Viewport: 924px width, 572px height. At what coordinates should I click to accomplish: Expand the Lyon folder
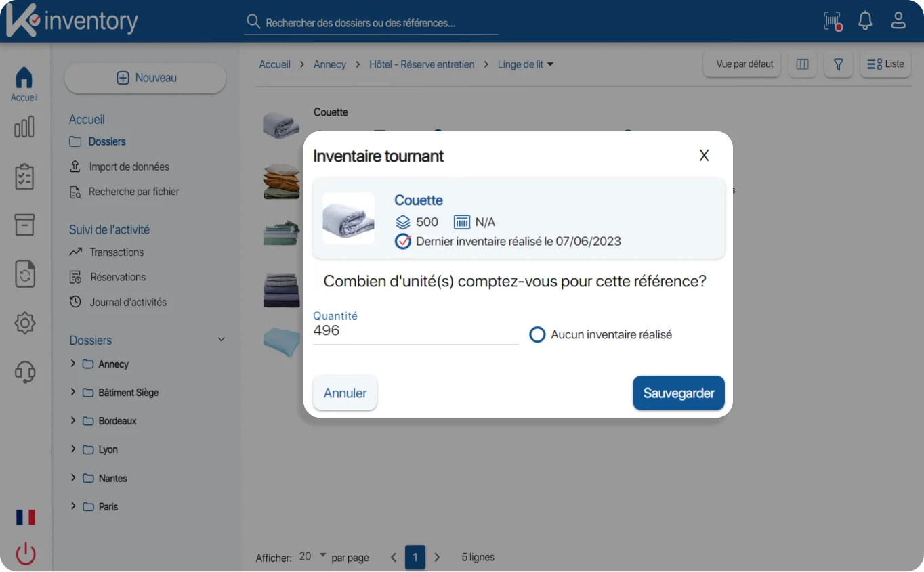click(x=72, y=449)
